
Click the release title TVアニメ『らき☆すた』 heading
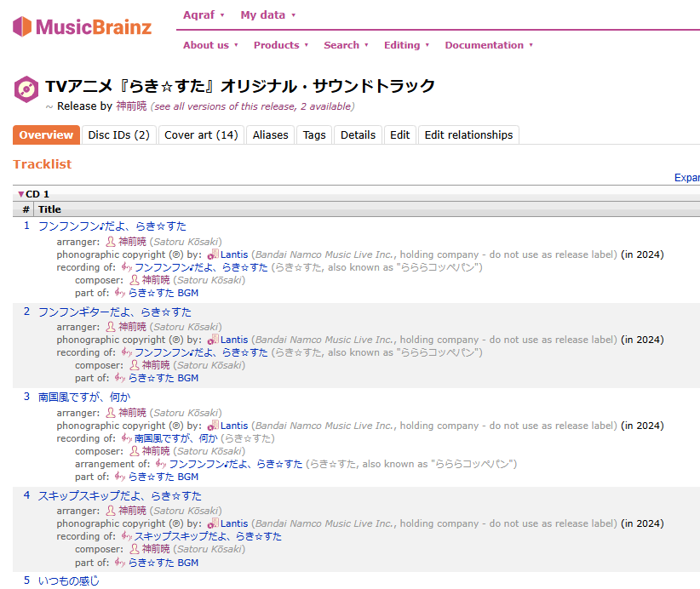[240, 86]
